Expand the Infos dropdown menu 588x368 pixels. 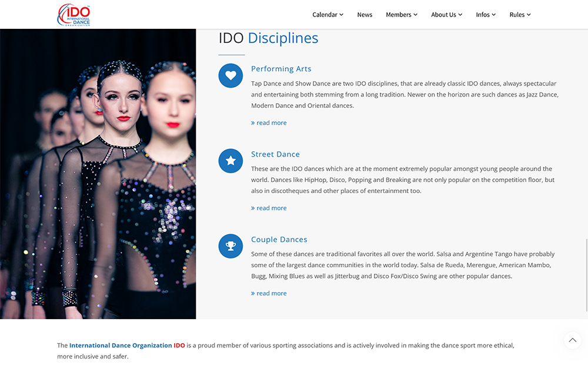pos(486,15)
